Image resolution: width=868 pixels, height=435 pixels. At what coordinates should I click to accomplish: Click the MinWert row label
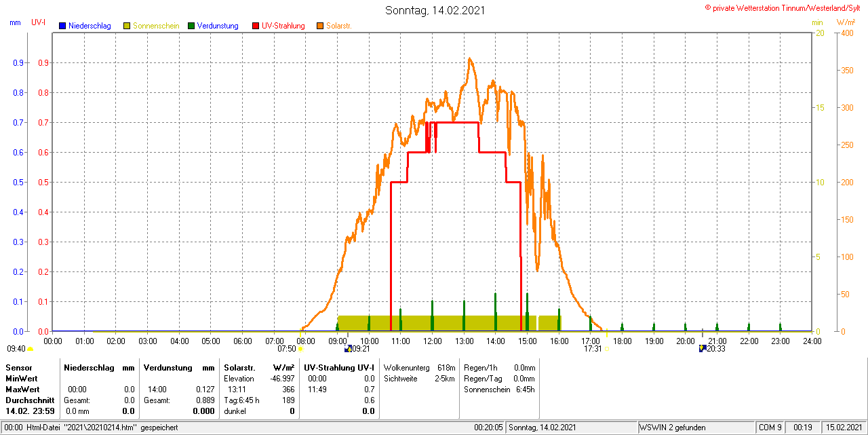click(x=22, y=378)
